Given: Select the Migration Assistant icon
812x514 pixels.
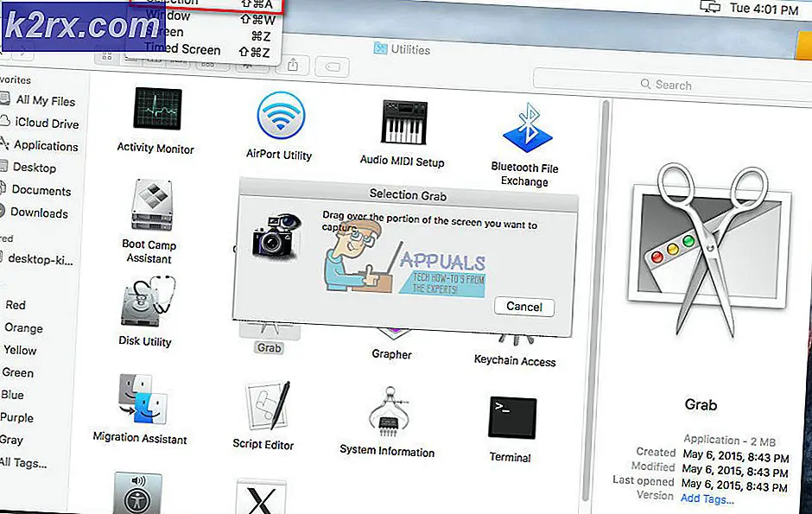Looking at the screenshot, I should click(143, 399).
